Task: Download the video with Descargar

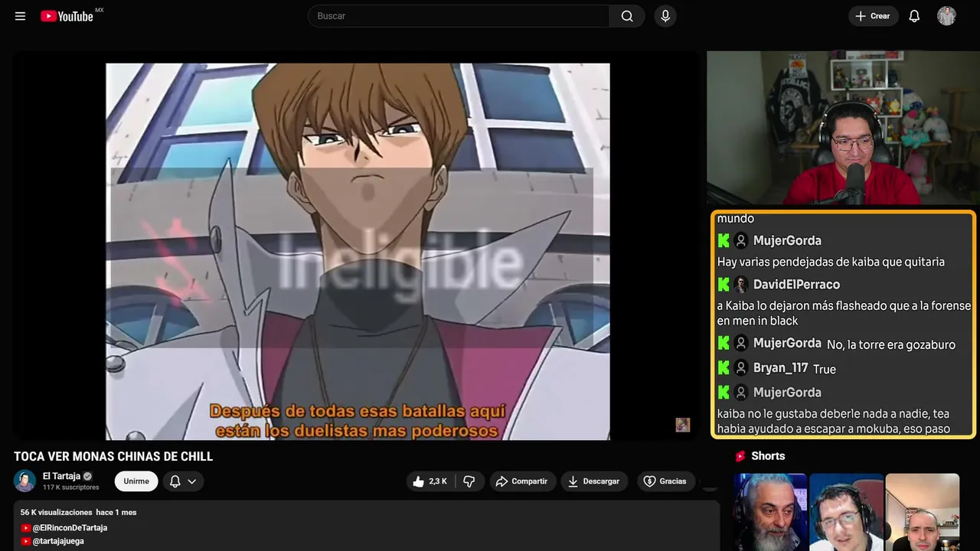Action: (x=594, y=481)
